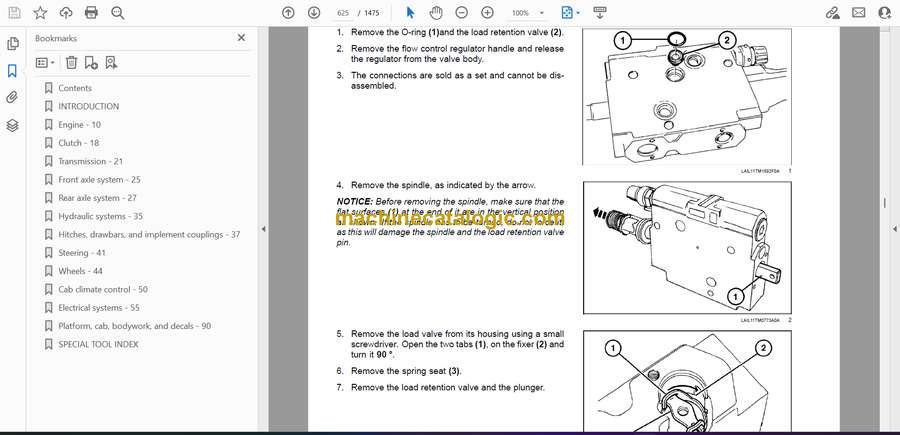900x435 pixels.
Task: Click the spindle removal illustration figure 2
Action: click(x=686, y=248)
